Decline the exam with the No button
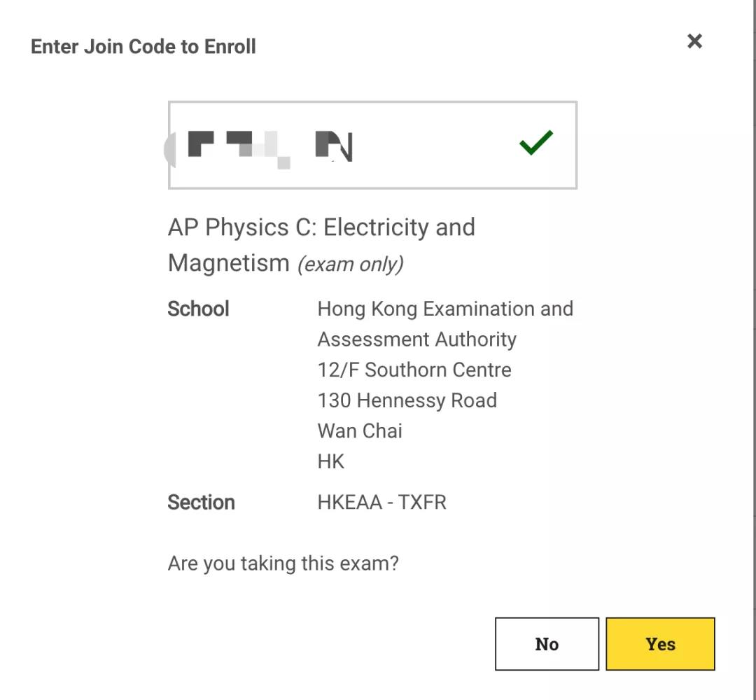Screen dimensions: 756x700 (547, 643)
